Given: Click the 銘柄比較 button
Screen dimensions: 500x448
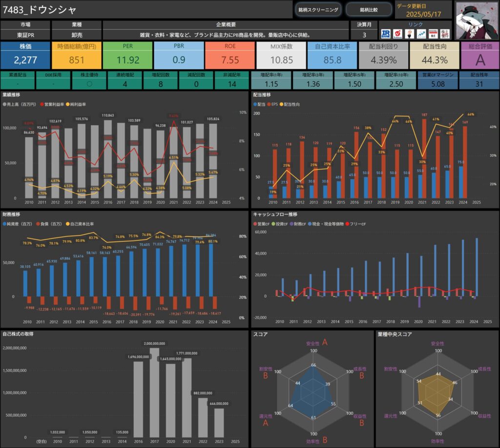Looking at the screenshot, I should 369,10.
